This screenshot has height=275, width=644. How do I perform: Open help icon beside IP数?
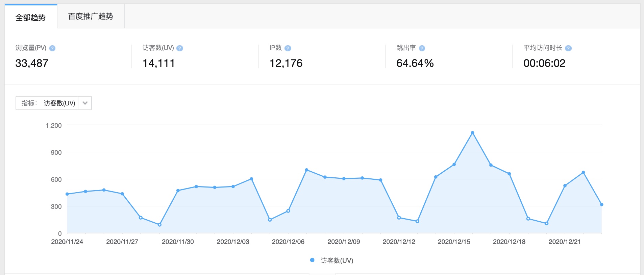click(x=288, y=48)
